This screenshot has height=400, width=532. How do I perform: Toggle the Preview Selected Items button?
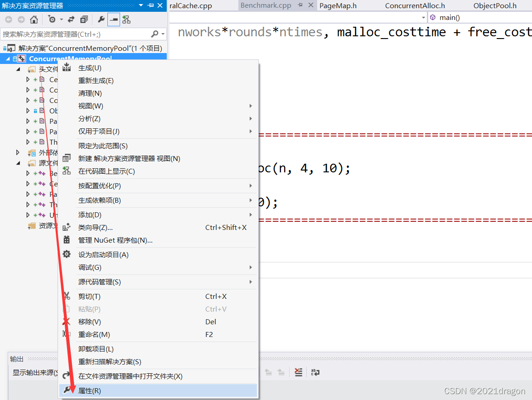pyautogui.click(x=114, y=20)
